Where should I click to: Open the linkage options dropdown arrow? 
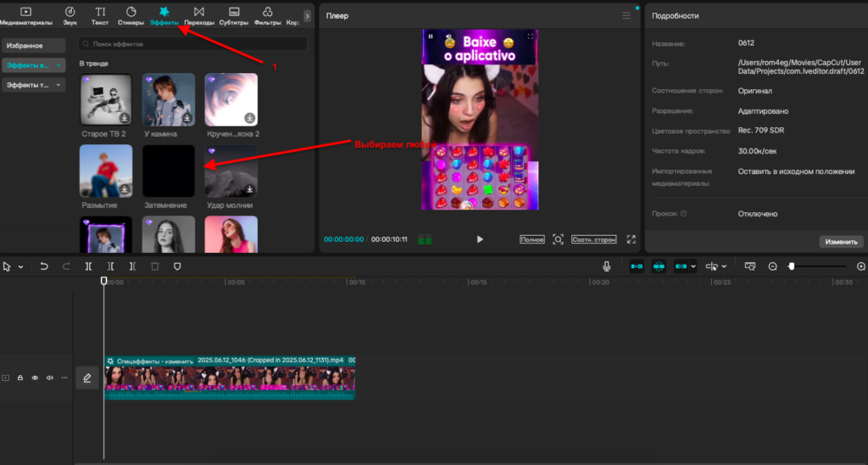(x=693, y=267)
